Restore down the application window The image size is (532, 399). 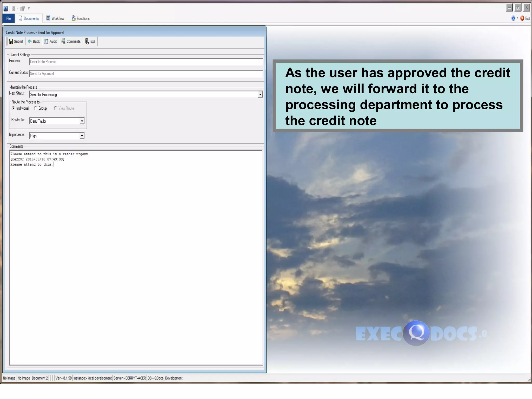coord(518,8)
